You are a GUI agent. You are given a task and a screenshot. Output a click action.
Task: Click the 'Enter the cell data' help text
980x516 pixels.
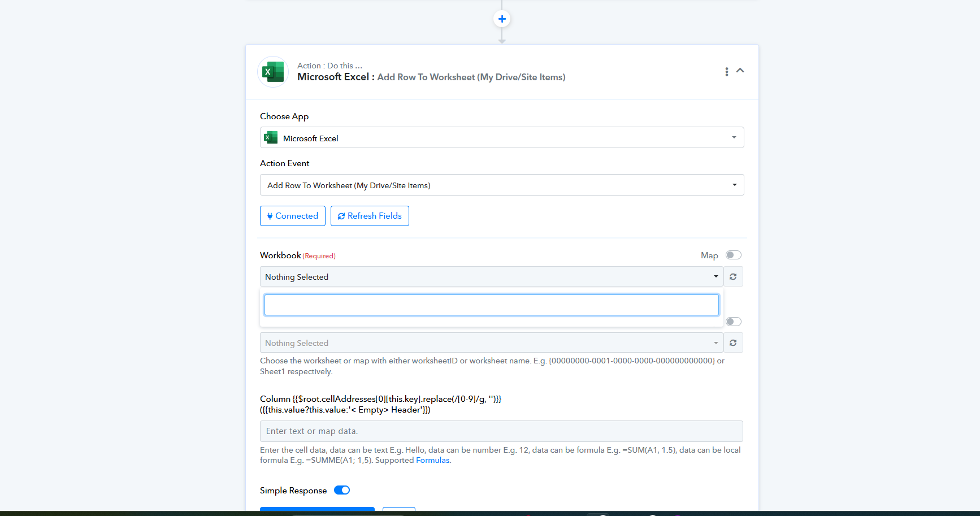500,455
